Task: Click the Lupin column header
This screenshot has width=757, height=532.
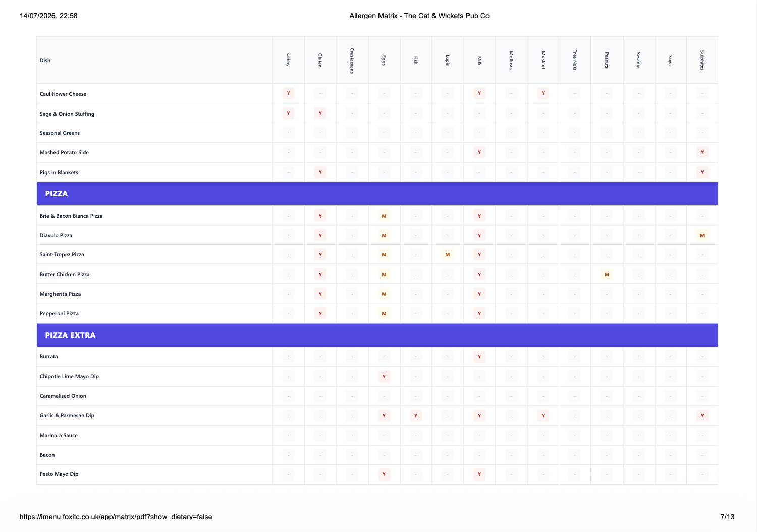Action: (x=447, y=60)
